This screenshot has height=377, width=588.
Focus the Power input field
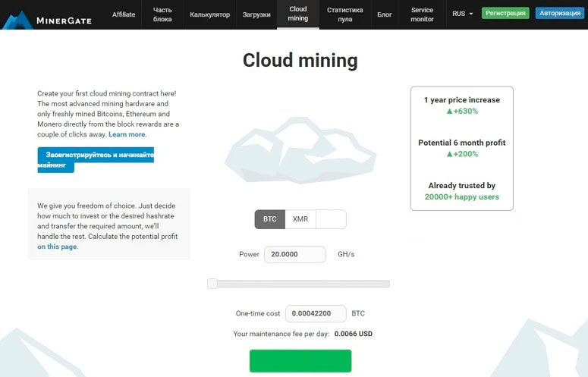pos(294,254)
